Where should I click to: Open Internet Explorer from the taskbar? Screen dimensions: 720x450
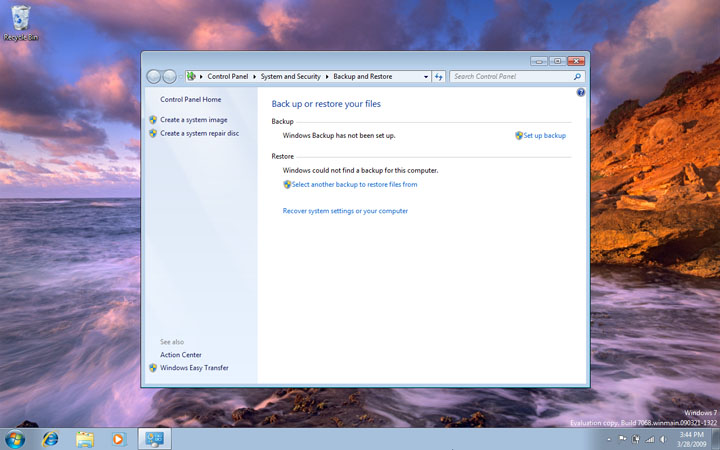pyautogui.click(x=50, y=438)
